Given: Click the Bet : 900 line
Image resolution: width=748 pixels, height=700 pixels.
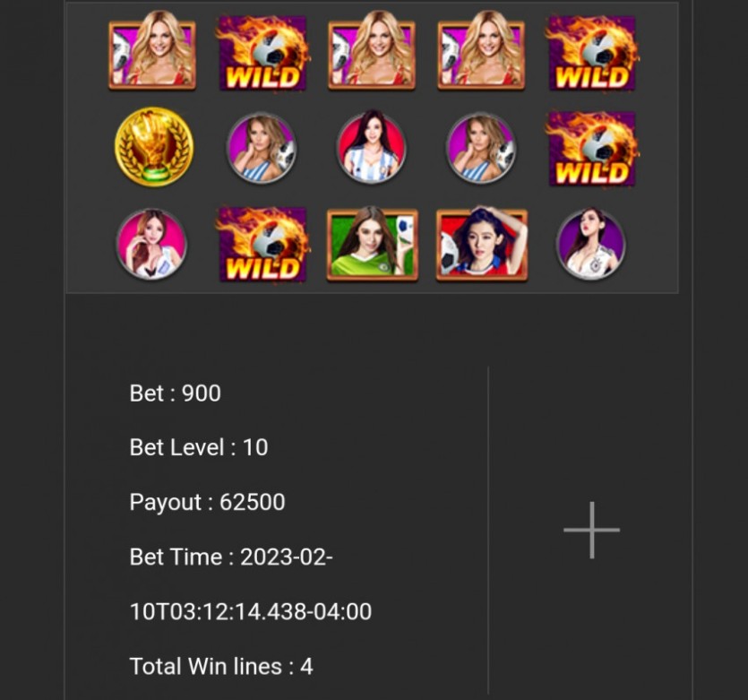Looking at the screenshot, I should 175,393.
